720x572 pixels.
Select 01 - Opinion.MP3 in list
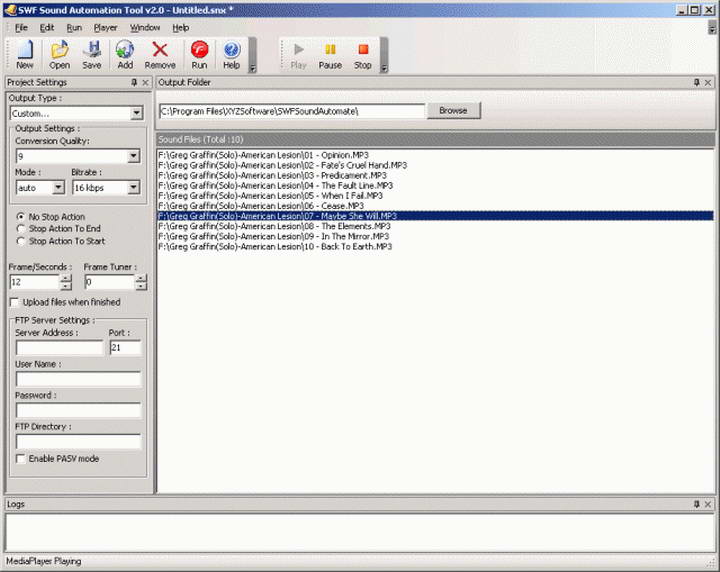(x=435, y=155)
